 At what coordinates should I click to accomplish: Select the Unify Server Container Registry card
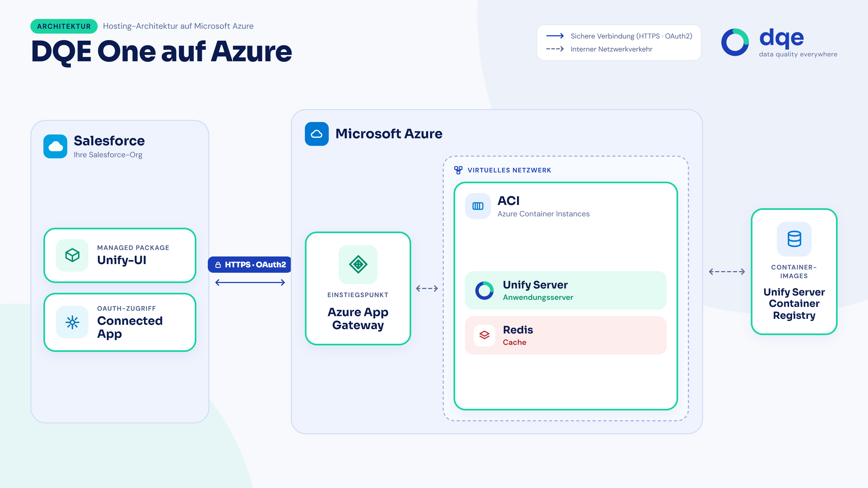point(794,271)
